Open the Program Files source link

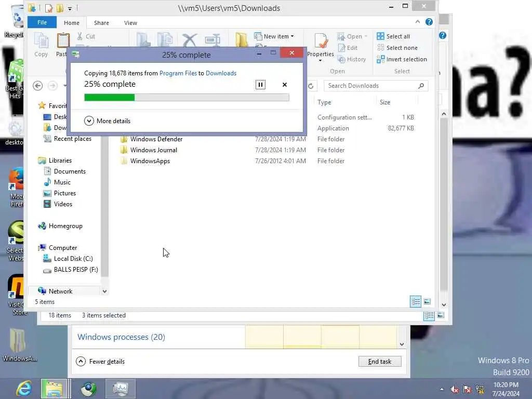pos(178,73)
